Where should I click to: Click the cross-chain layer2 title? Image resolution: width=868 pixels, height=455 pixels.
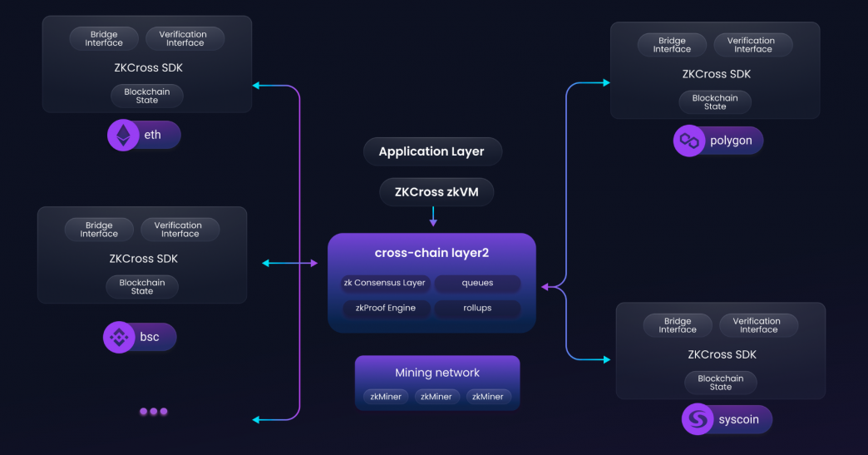(432, 253)
